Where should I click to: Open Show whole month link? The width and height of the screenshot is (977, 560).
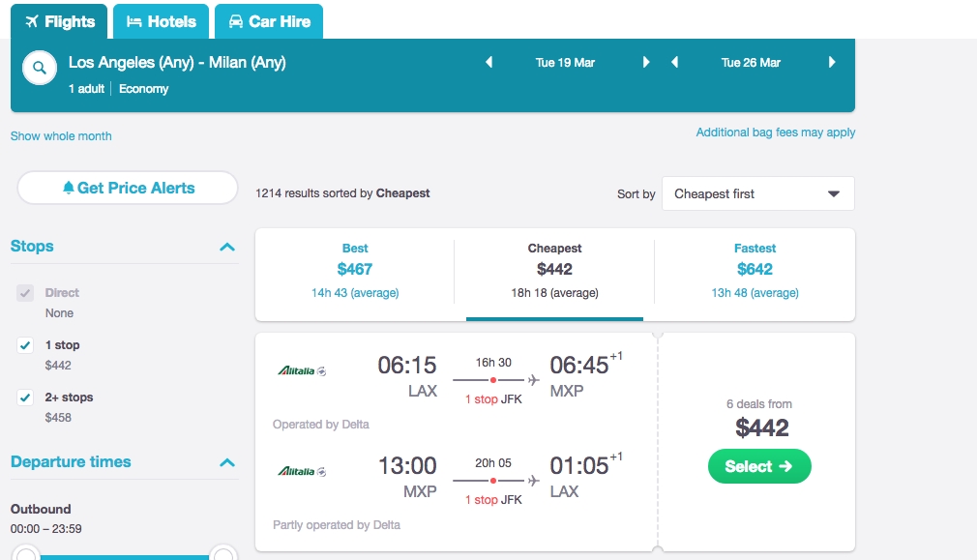pos(61,135)
